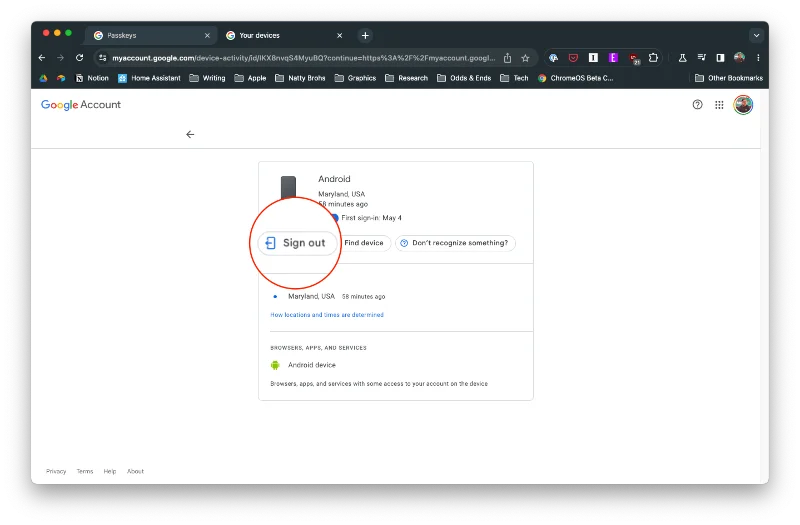This screenshot has height=525, width=800.
Task: Bookmark this page with the star icon
Action: tap(525, 58)
